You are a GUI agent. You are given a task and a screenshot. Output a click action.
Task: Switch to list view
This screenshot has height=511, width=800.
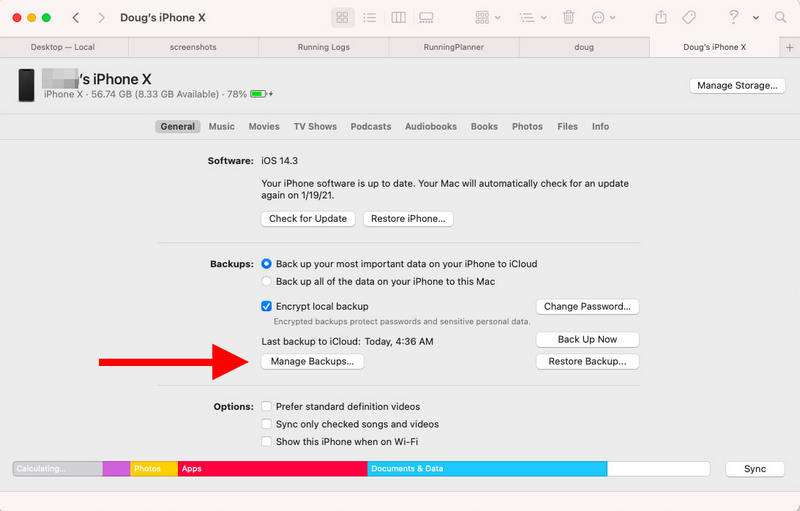(369, 18)
